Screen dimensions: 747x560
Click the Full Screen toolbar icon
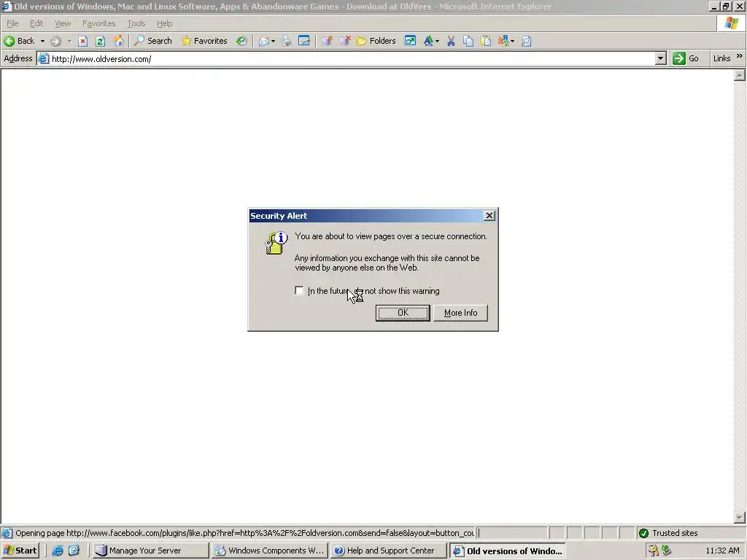[410, 41]
